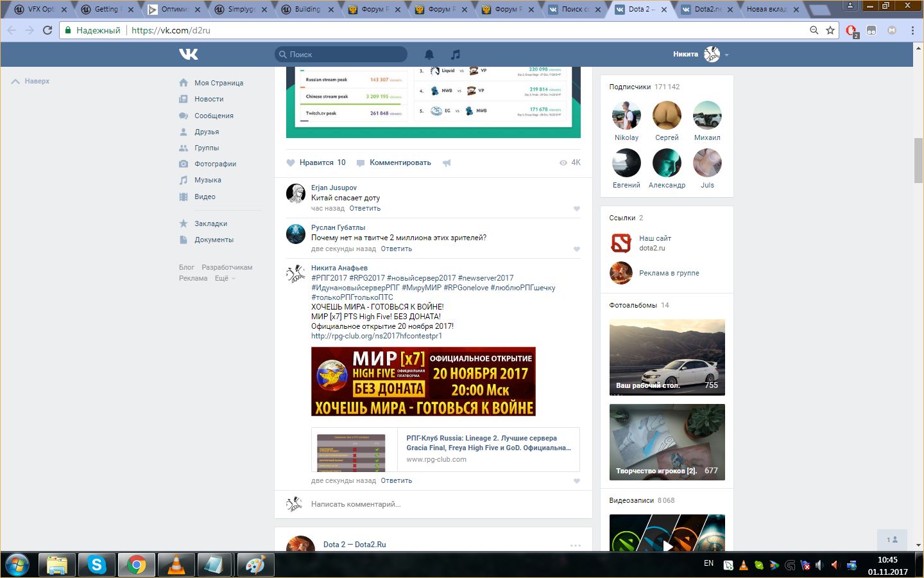The width and height of the screenshot is (924, 578).
Task: Open Закладки in sidebar
Action: (210, 223)
